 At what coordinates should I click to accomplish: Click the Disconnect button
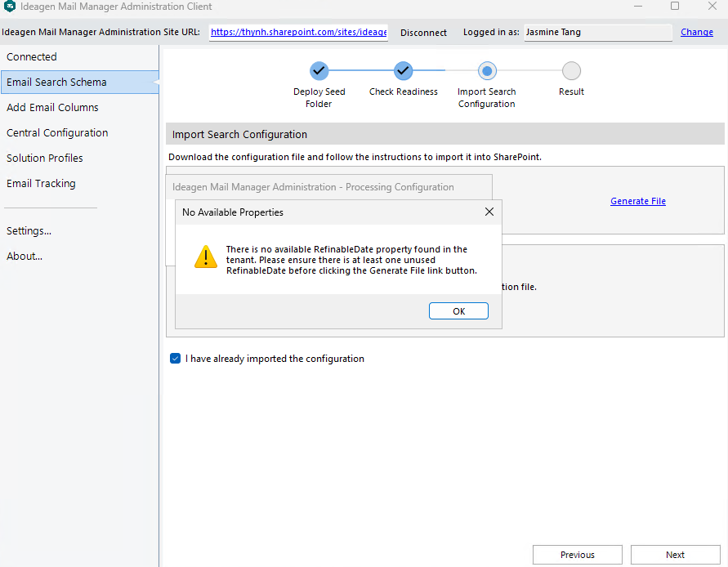click(423, 33)
